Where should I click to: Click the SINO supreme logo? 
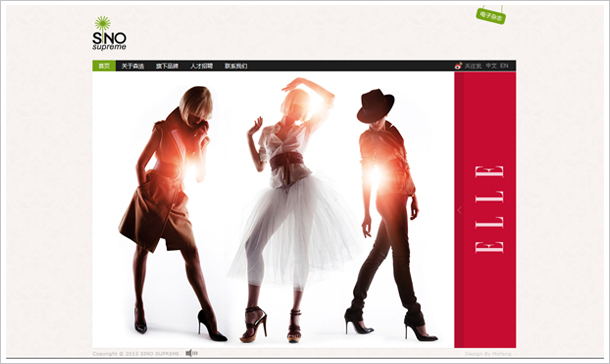click(109, 33)
